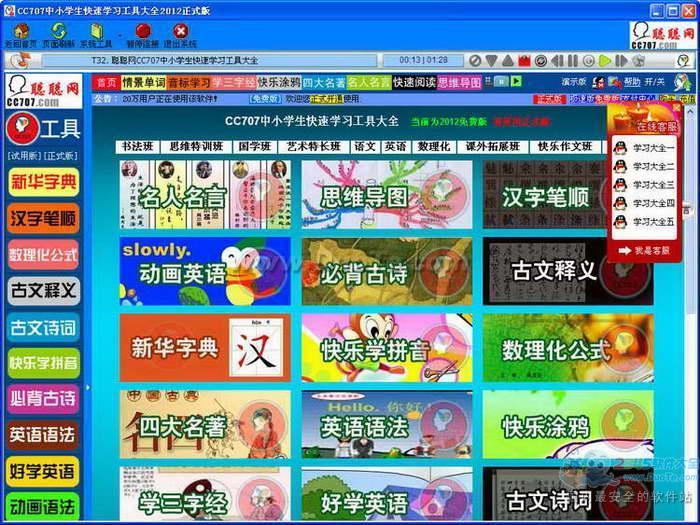
Task: Click the yellow 好学英语 sidebar button
Action: [x=43, y=471]
